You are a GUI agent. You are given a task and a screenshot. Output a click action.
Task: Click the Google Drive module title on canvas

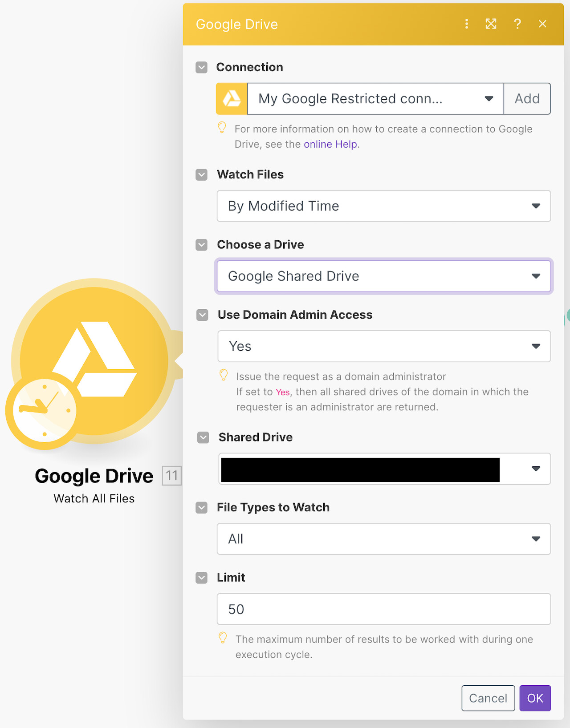tap(94, 476)
